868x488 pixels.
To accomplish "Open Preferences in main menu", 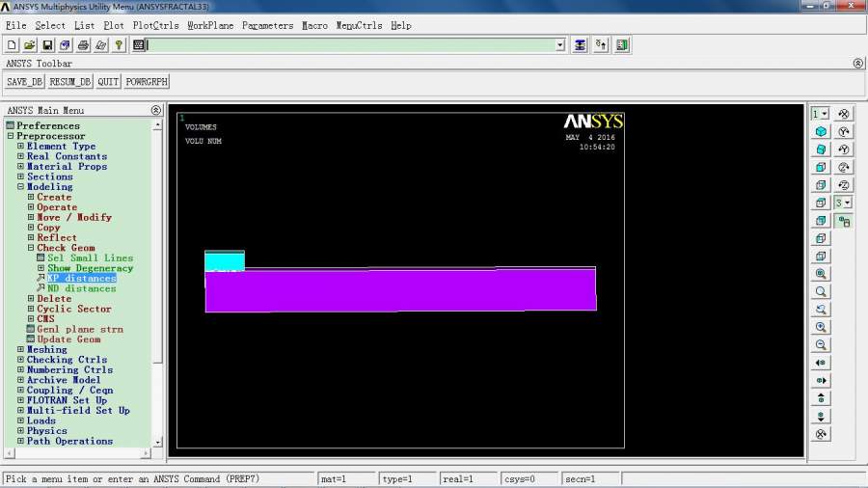I will coord(48,125).
